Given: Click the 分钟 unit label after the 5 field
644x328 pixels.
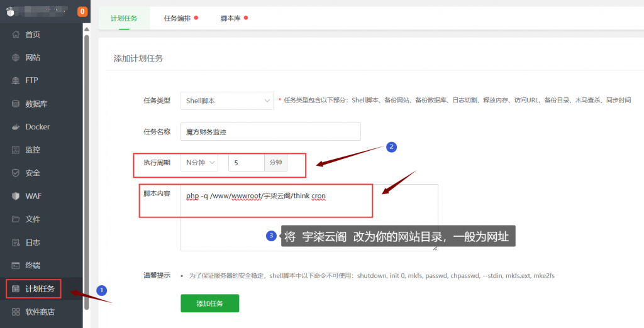Looking at the screenshot, I should click(x=275, y=163).
